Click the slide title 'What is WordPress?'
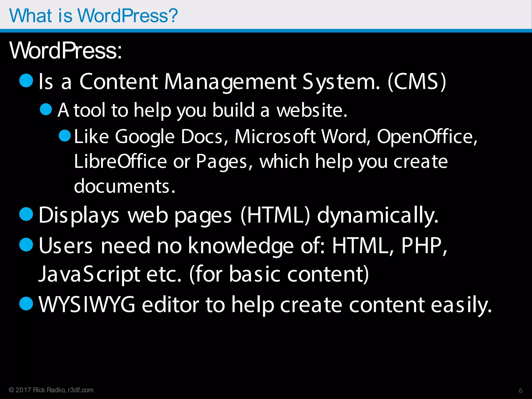Viewport: 532px width, 399px height. 94,16
